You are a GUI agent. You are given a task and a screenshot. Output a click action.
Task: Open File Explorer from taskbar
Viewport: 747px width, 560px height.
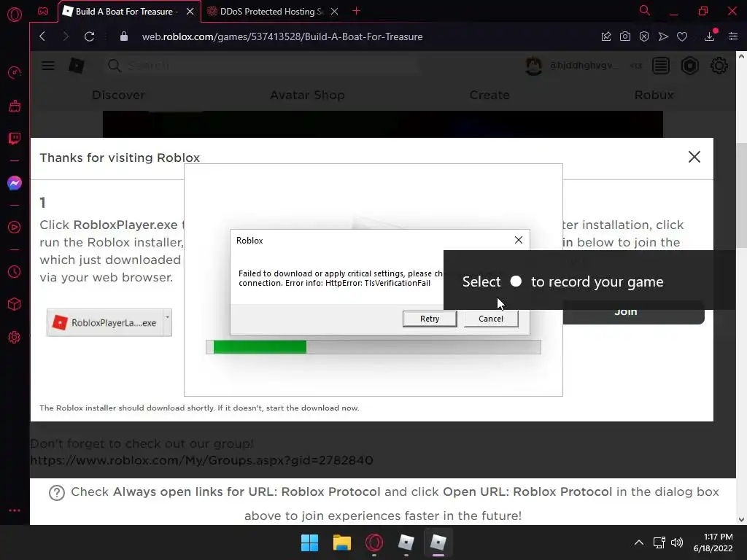point(341,542)
